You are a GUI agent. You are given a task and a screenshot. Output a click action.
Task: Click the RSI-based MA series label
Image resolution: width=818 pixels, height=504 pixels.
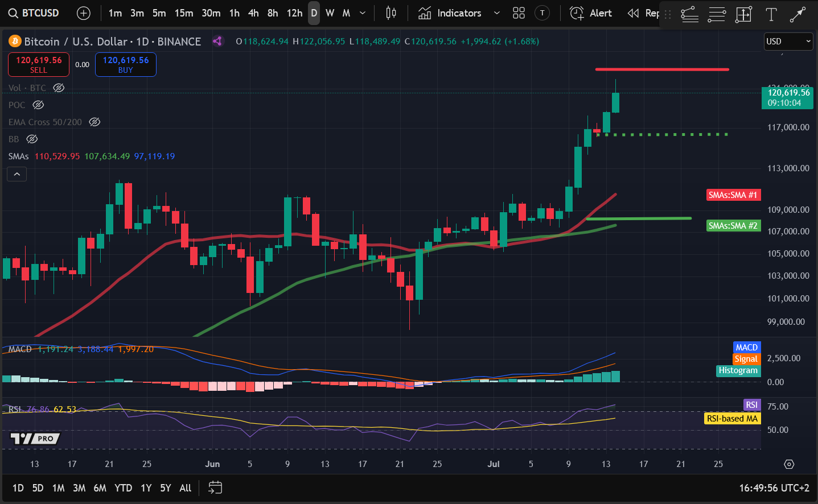[732, 418]
